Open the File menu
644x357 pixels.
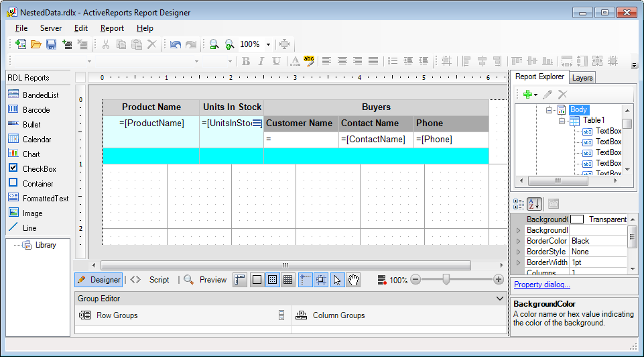21,28
